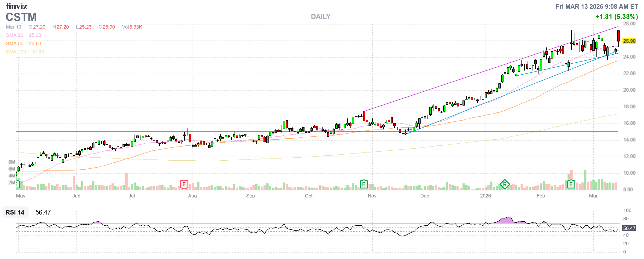Screen dimensions: 644x259
Task: Click the partial green marker at chart's left edge
Action: pyautogui.click(x=18, y=184)
